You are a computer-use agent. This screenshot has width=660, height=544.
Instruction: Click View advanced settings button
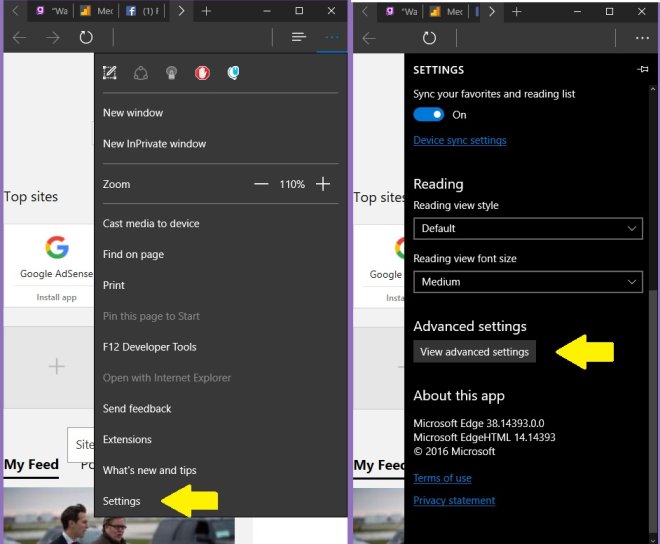coord(474,352)
